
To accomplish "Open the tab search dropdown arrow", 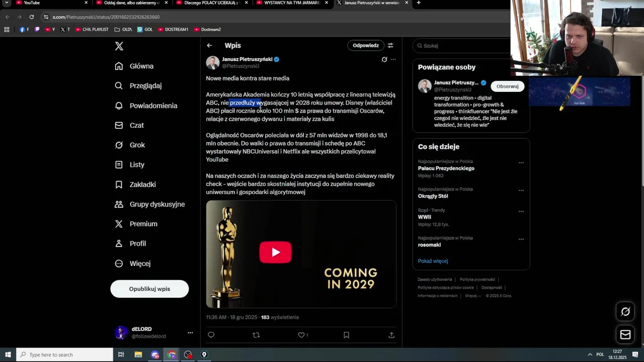I will tap(7, 3).
